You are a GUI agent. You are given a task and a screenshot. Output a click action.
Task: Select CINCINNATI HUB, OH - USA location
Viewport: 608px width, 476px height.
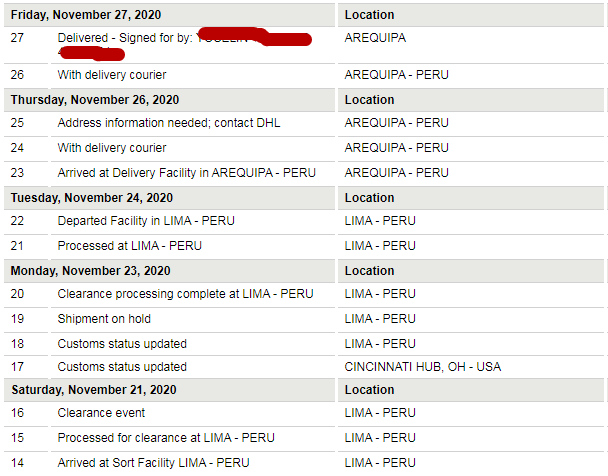click(x=423, y=367)
